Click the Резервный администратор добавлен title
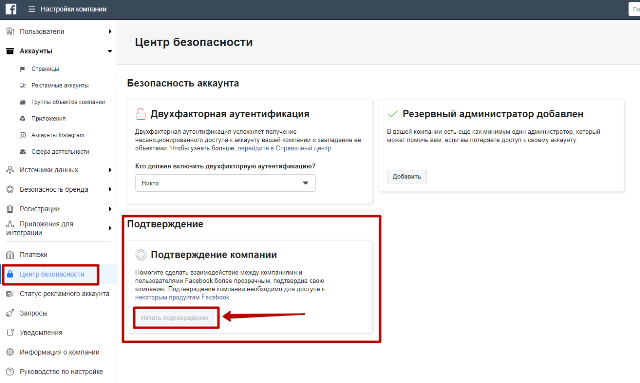This screenshot has width=640, height=383. tap(493, 114)
